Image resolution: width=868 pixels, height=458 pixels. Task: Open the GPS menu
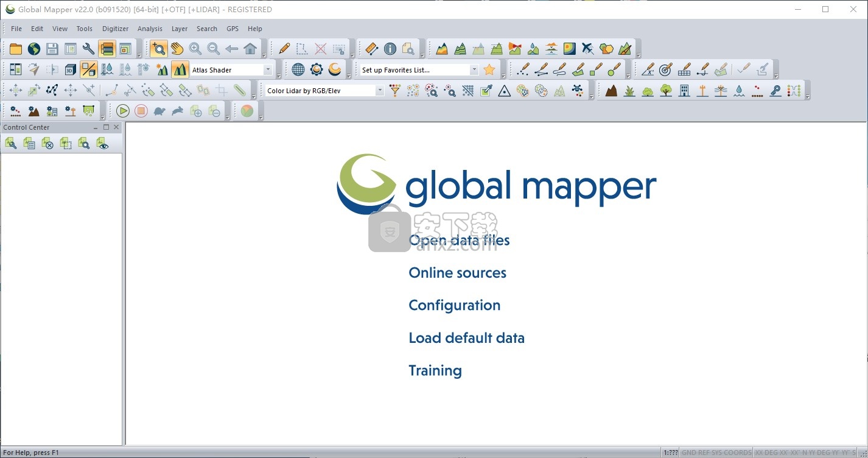[233, 29]
